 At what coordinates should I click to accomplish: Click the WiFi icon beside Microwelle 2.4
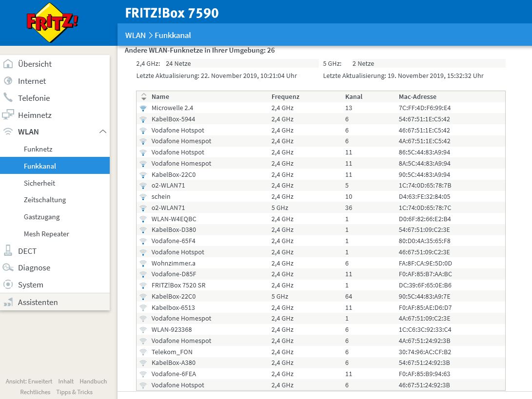[143, 108]
